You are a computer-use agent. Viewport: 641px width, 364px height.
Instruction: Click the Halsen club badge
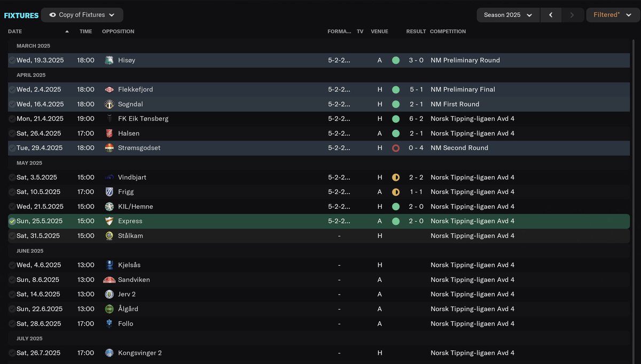[x=110, y=133]
